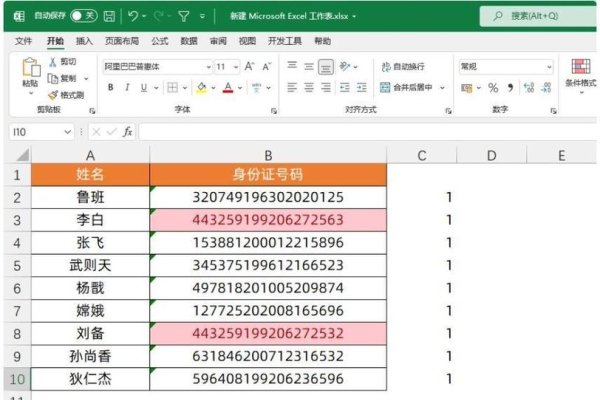Screen dimensions: 600x400
Task: Toggle italic formatting
Action: (x=127, y=87)
